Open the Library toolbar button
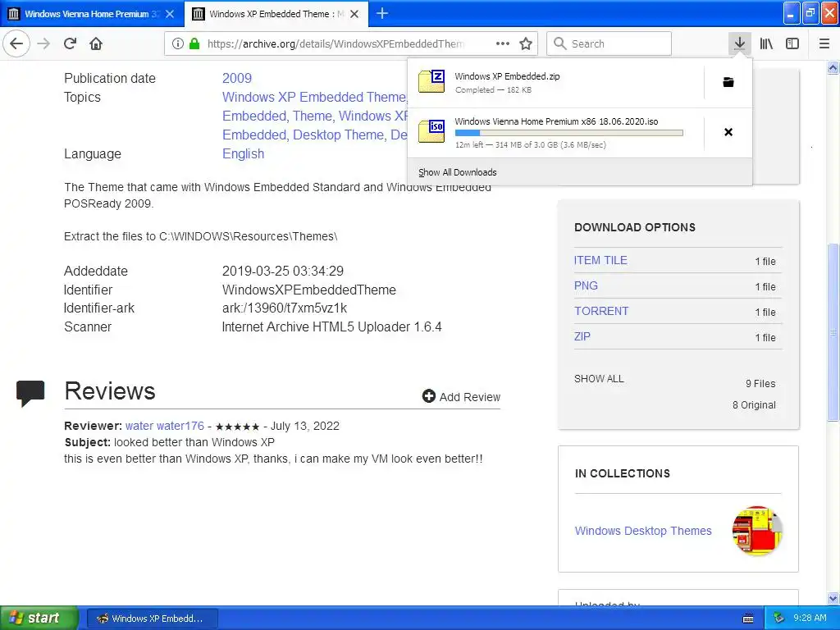 tap(766, 43)
